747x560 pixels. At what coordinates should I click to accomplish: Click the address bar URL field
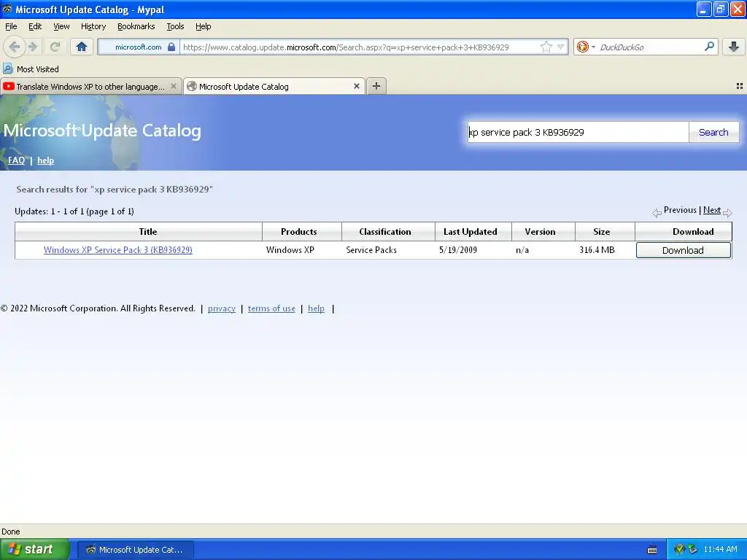tap(360, 47)
